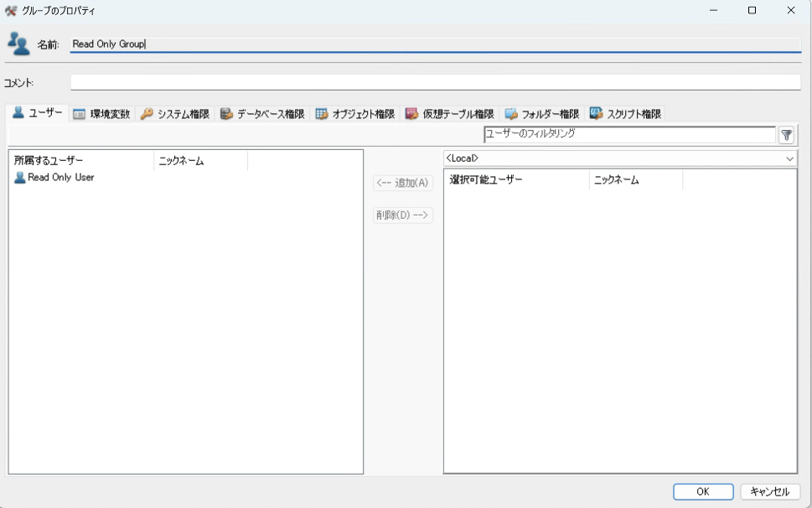The image size is (812, 508).
Task: Click the 削除(D) --> button
Action: coord(403,215)
